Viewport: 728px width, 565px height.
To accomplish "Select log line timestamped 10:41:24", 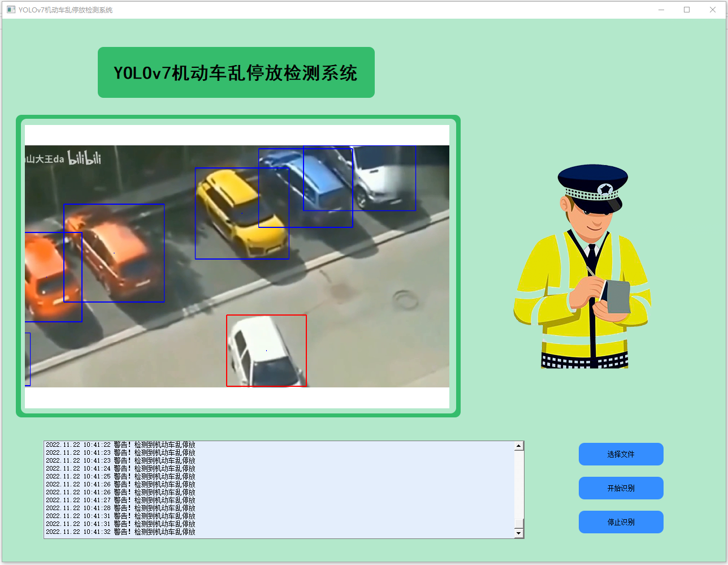I will [120, 468].
